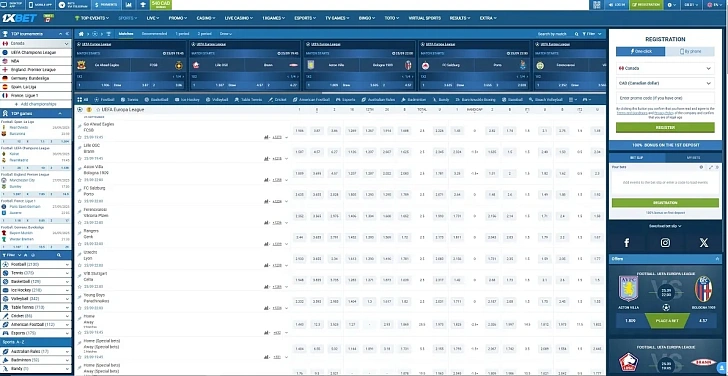Open the Filter dropdown beside Search by match

[593, 34]
